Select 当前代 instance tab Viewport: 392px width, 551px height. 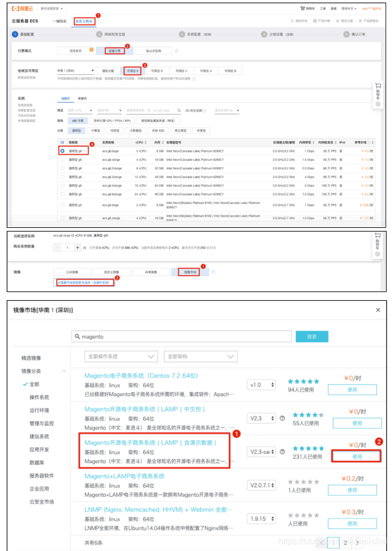point(65,98)
